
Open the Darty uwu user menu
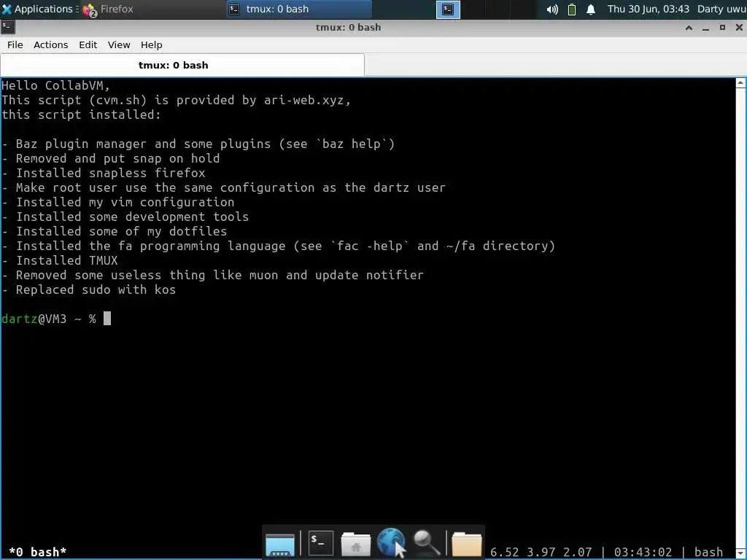tap(721, 9)
